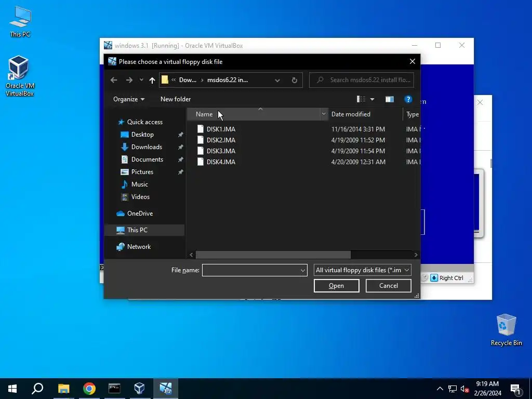532x399 pixels.
Task: Go up one folder level
Action: 152,80
